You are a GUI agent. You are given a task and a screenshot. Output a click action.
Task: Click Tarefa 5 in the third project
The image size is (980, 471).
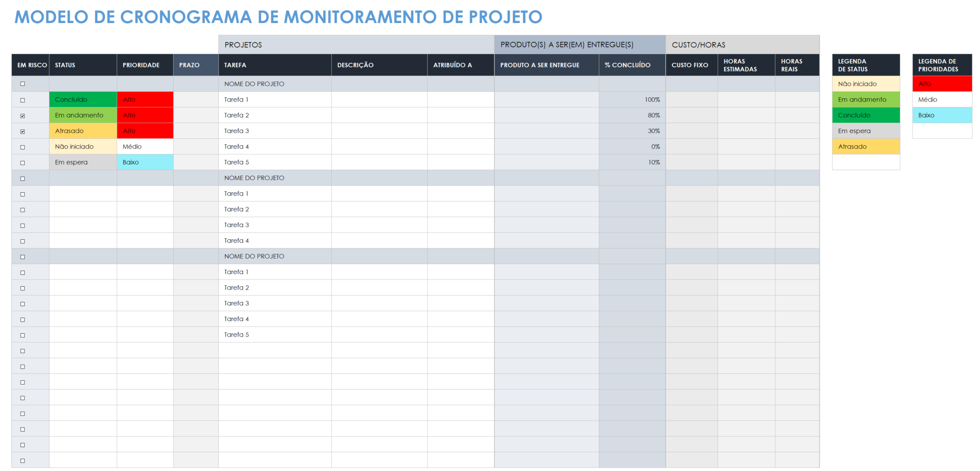275,335
